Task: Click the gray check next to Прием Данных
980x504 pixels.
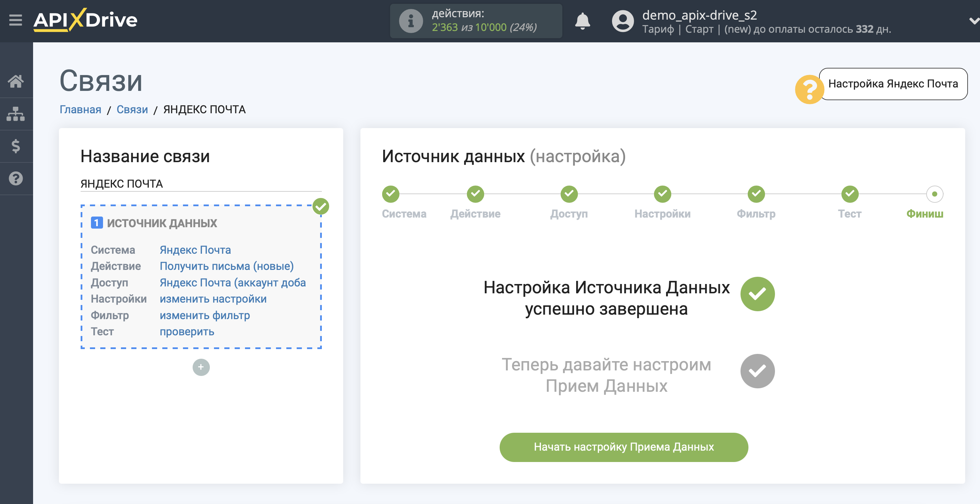Action: pos(757,371)
